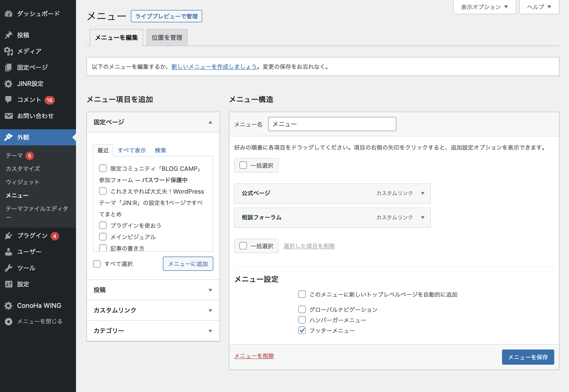The width and height of the screenshot is (569, 392).
Task: Open the テーマ submenu item
Action: 14,155
